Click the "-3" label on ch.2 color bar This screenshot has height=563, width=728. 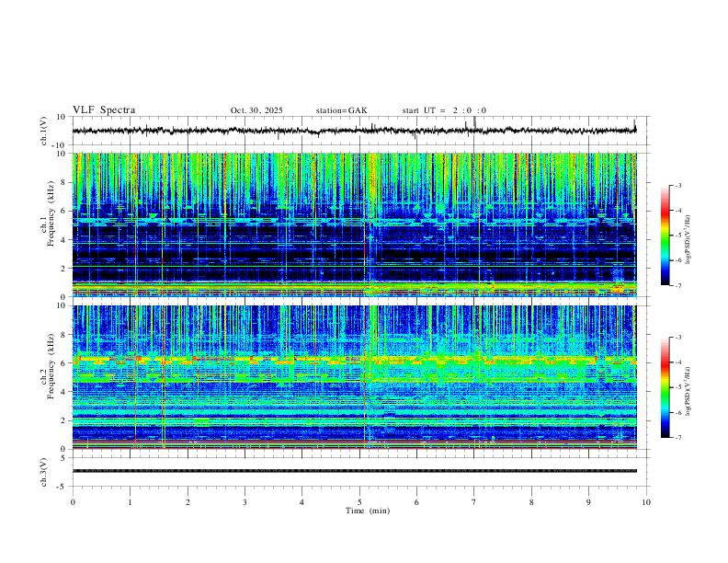(678, 338)
